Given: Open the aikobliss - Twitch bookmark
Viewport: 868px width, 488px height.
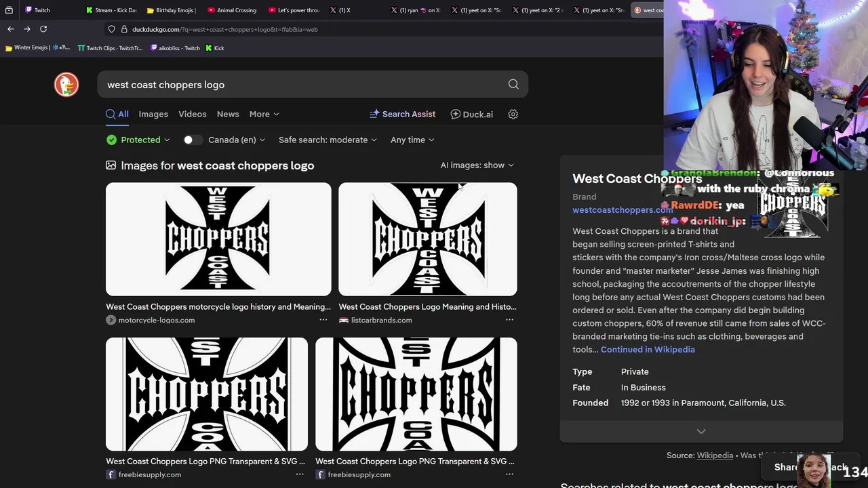Looking at the screenshot, I should [176, 48].
